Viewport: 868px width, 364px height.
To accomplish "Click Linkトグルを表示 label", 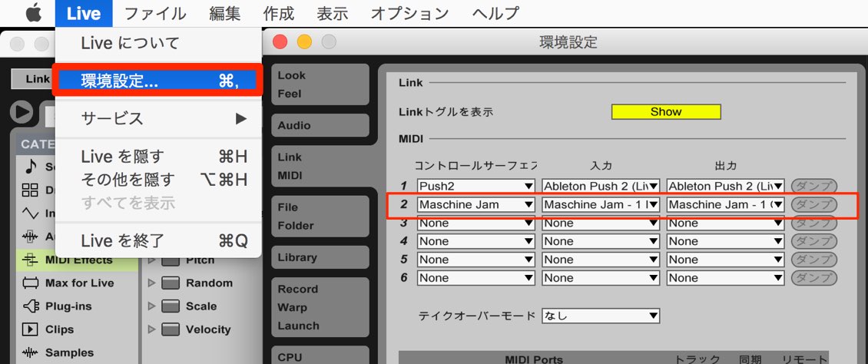I will [446, 112].
